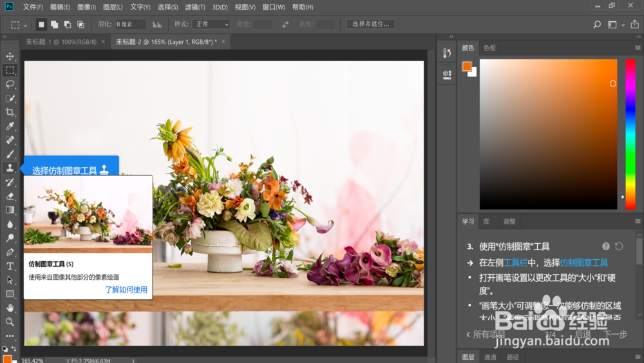Click the Learn panel scrollbar
The height and width of the screenshot is (363, 644).
point(639,251)
